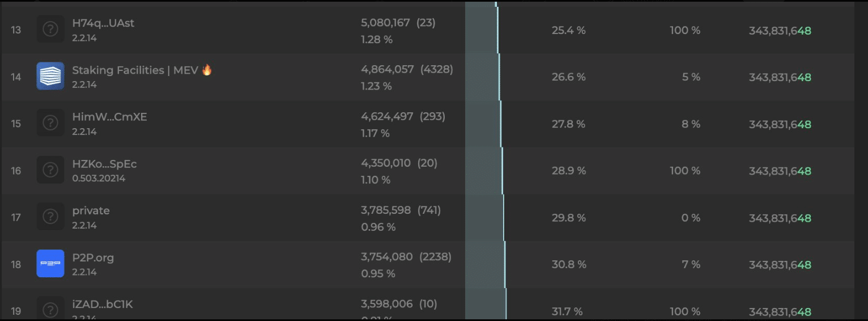The height and width of the screenshot is (321, 868).
Task: Click the fire emoji after Staking Facilities | MEV
Action: 207,70
